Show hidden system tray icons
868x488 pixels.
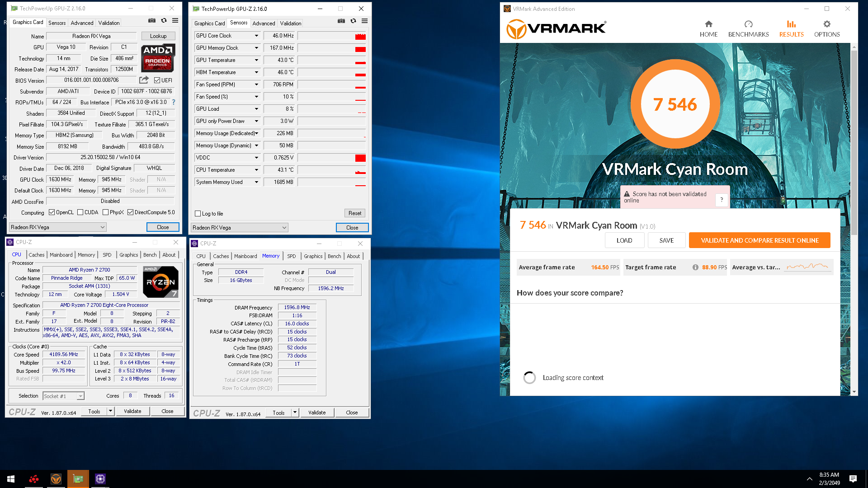pos(809,479)
